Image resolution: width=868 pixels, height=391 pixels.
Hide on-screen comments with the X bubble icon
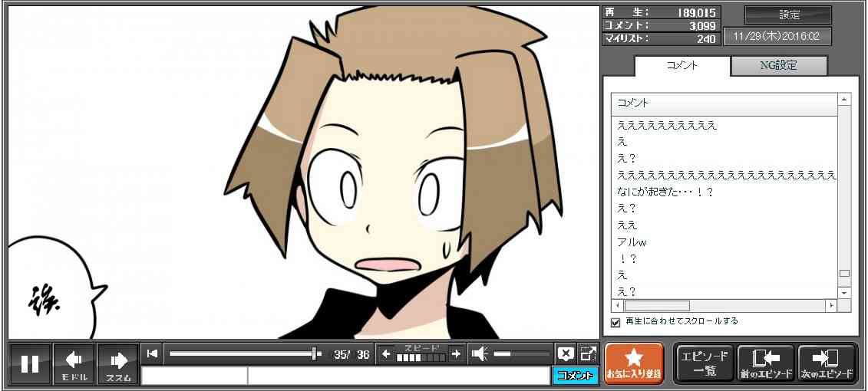[x=566, y=353]
